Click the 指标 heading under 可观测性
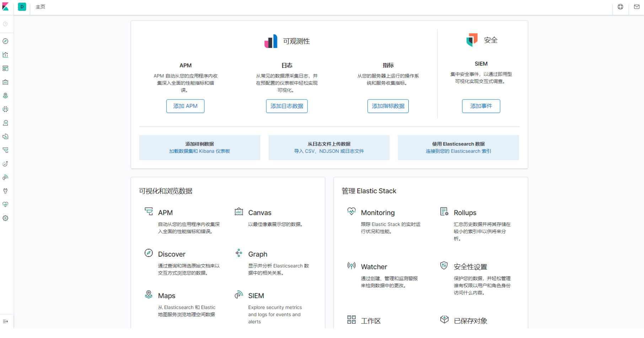This screenshot has width=644, height=338. (388, 65)
